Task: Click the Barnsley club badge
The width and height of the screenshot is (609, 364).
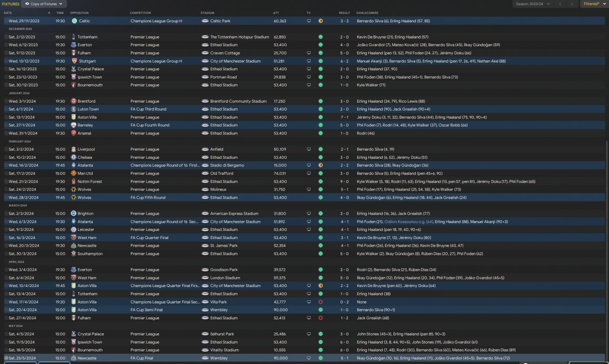Action: tap(74, 125)
